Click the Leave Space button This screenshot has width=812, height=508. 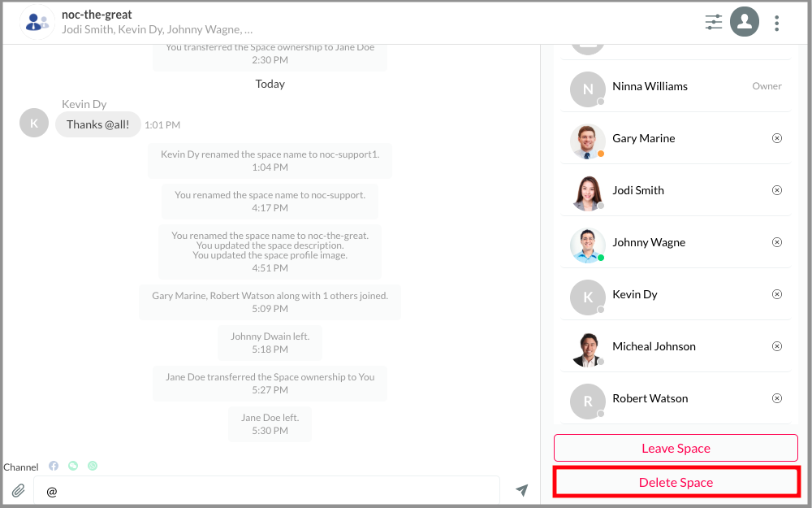tap(676, 448)
